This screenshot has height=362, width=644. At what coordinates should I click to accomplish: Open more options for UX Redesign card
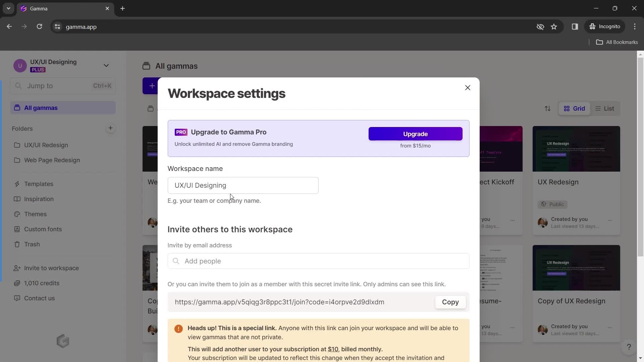[x=610, y=221]
